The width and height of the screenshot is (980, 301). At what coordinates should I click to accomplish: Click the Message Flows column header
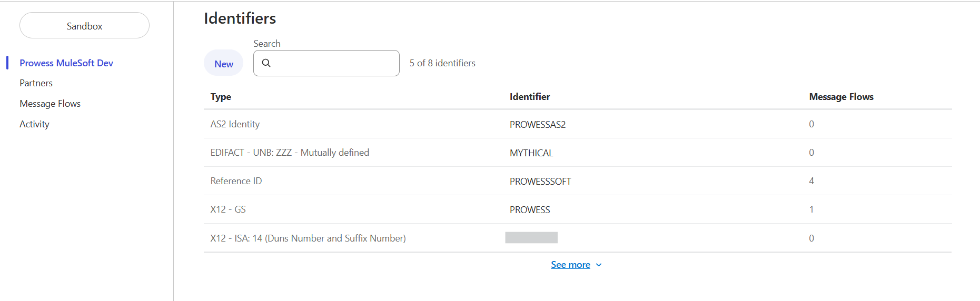[x=841, y=97]
